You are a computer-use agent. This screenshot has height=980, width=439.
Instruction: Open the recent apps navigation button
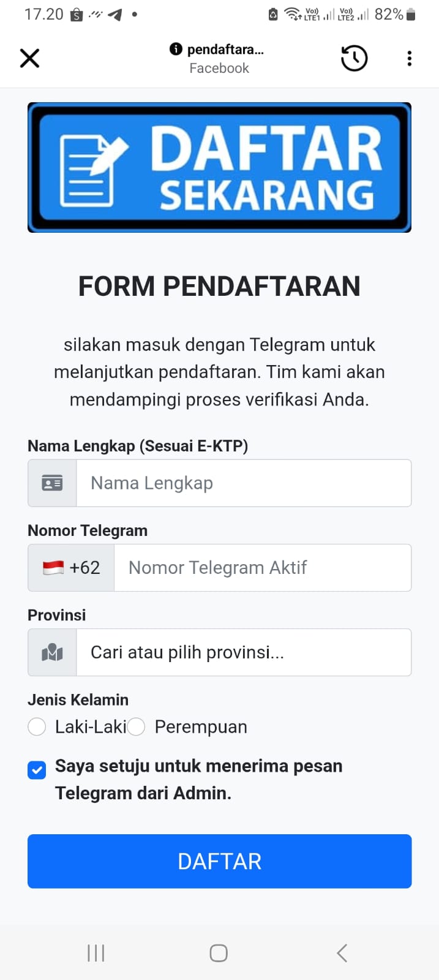click(x=96, y=953)
